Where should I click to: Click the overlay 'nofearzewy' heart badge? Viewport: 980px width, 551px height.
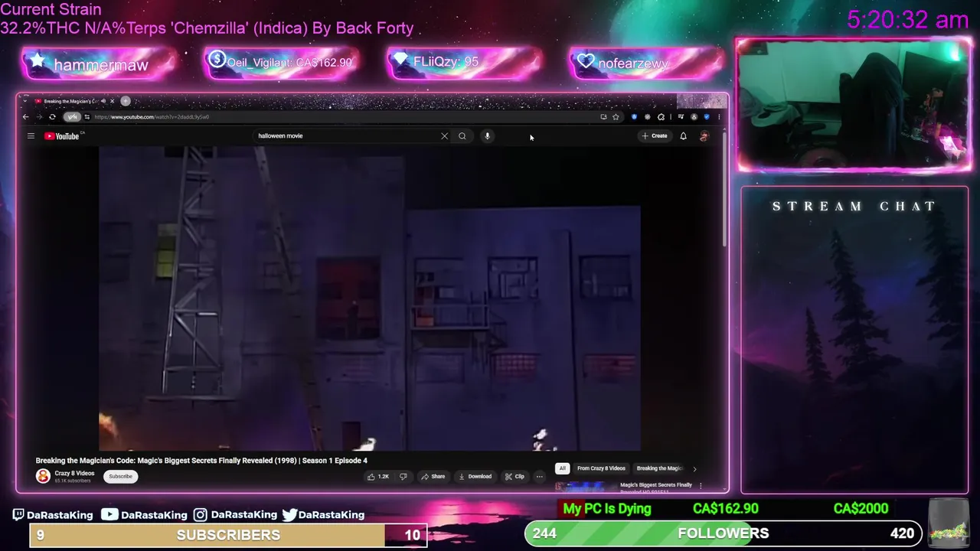647,64
